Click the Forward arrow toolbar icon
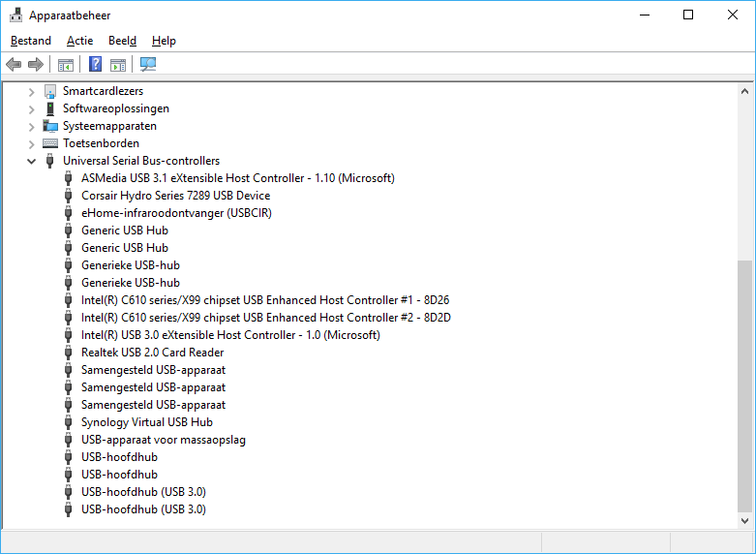Viewport: 756px width, 554px height. (36, 64)
